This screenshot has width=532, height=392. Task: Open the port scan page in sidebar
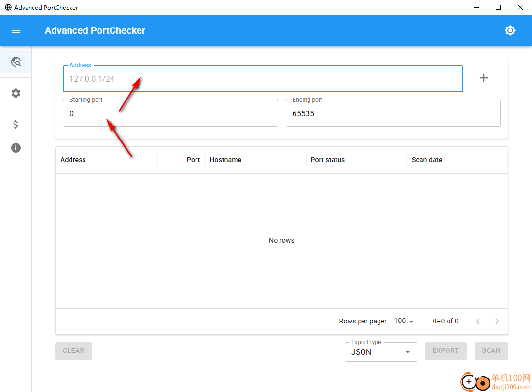coord(16,62)
